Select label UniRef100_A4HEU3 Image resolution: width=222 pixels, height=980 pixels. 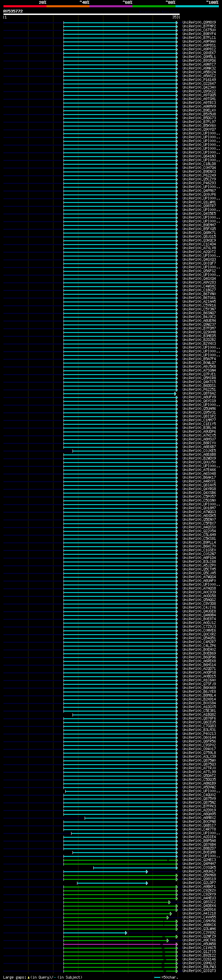coord(199,898)
